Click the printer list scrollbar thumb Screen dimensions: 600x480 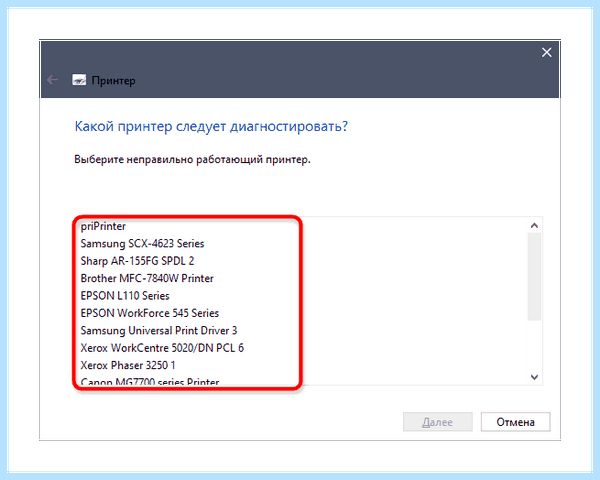pyautogui.click(x=534, y=276)
